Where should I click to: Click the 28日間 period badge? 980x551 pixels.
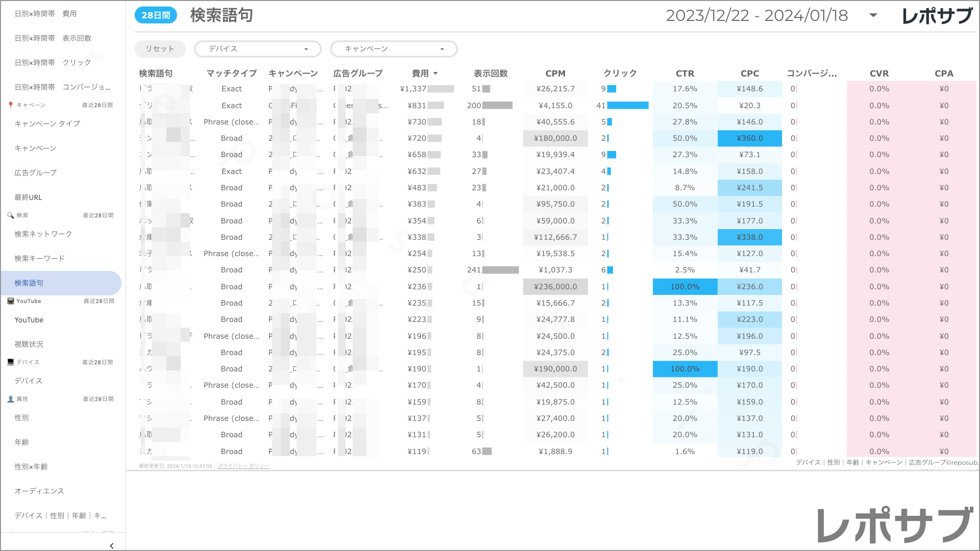tap(156, 15)
